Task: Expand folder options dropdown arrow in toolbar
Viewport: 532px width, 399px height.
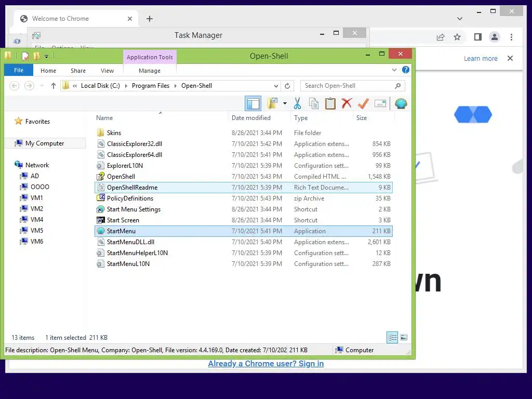Action: point(285,103)
